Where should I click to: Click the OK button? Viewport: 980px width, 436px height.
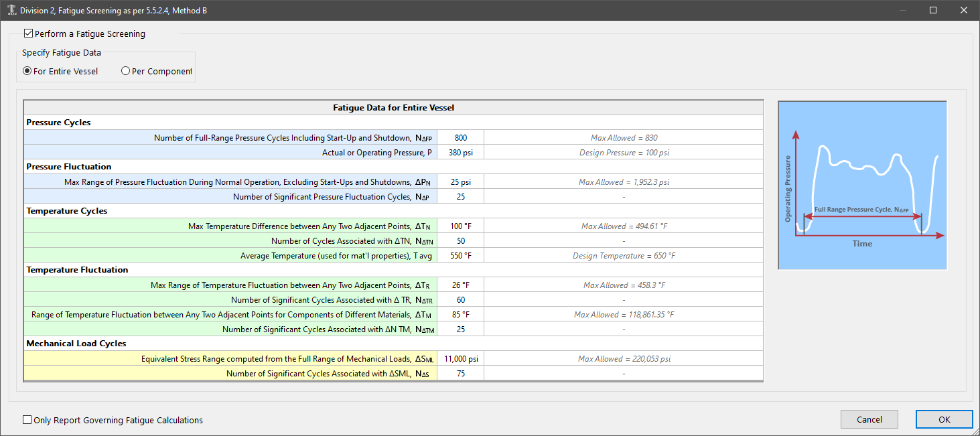click(x=944, y=419)
